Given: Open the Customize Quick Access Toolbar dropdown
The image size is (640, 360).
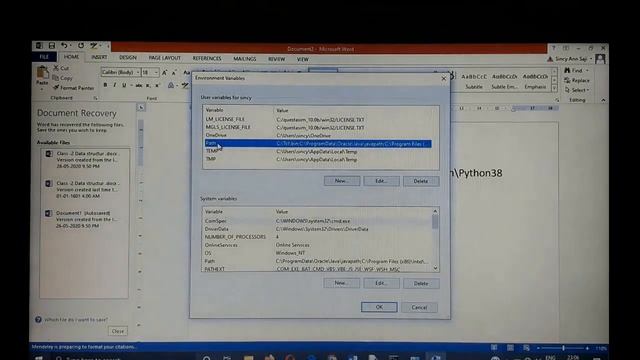Looking at the screenshot, I should 108,46.
